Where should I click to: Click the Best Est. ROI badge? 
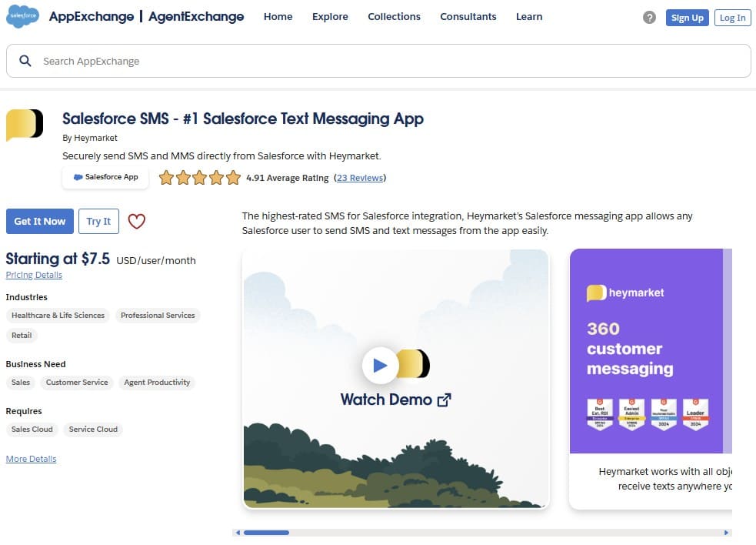coord(600,413)
